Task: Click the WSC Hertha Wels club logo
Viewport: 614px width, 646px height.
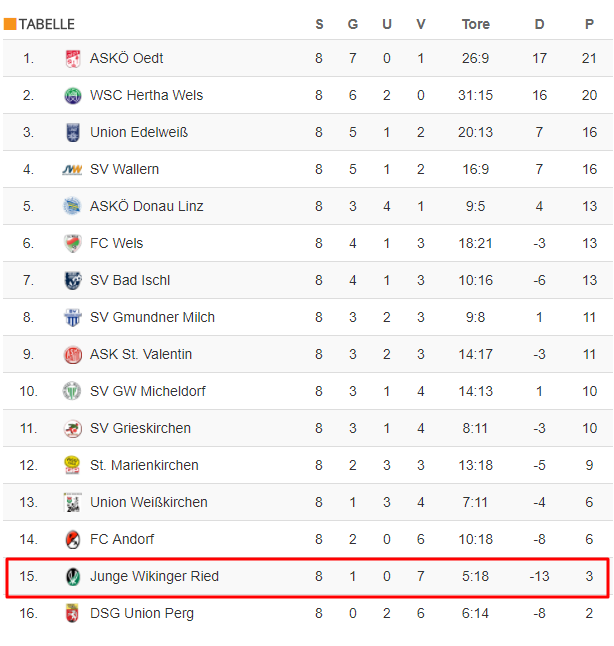Action: [x=73, y=96]
